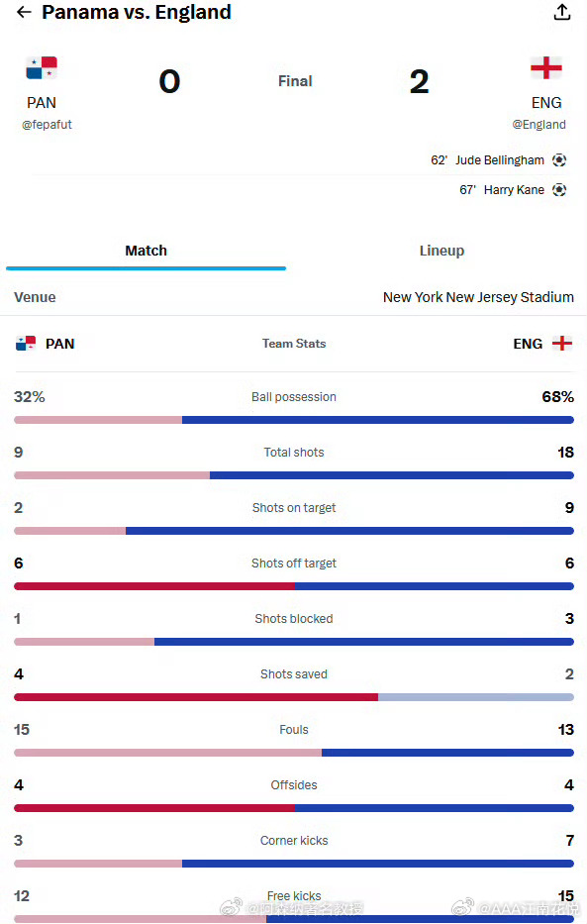Click the 62' Jude Bellingham goal entry
Screen dimensions: 587x924
tap(498, 160)
